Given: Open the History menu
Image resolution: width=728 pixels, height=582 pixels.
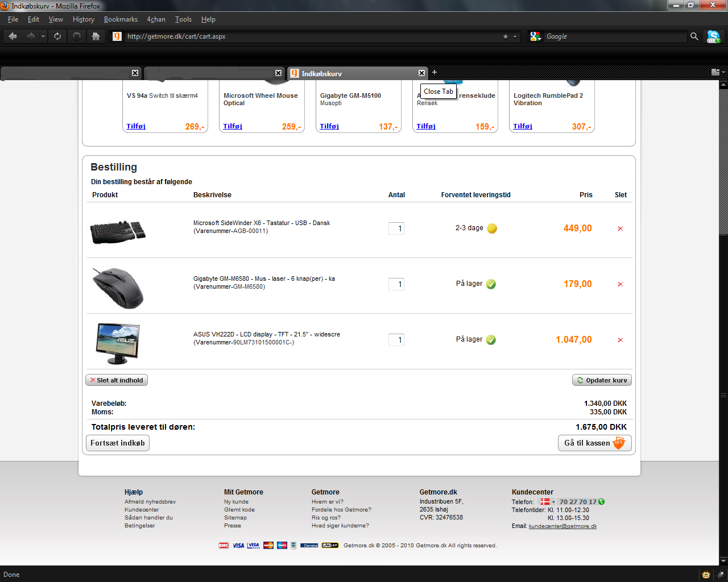Looking at the screenshot, I should pos(84,19).
